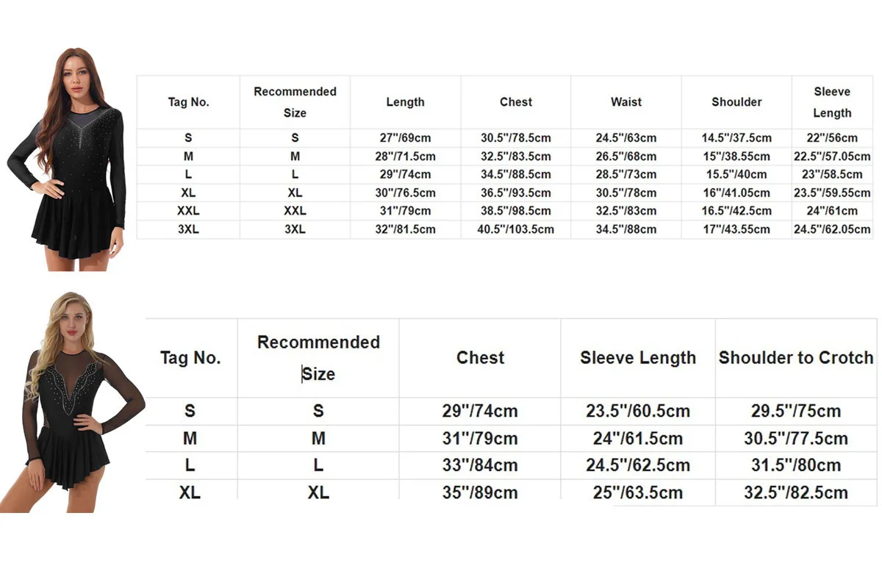Select the 27''/69cm length cell
The height and width of the screenshot is (588, 882).
(405, 138)
